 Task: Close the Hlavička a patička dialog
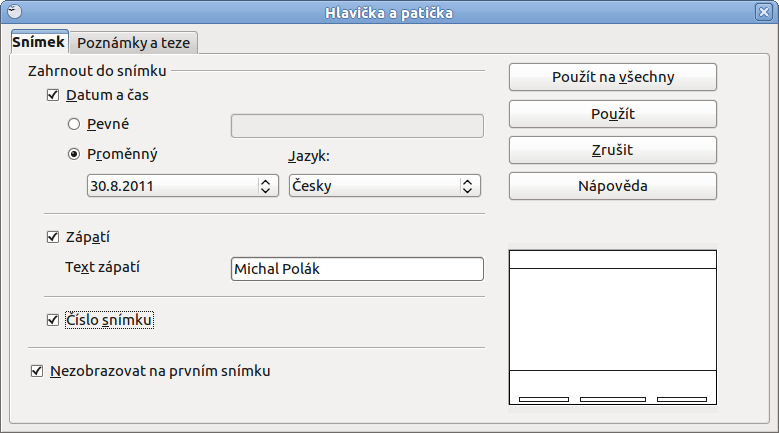coord(764,12)
